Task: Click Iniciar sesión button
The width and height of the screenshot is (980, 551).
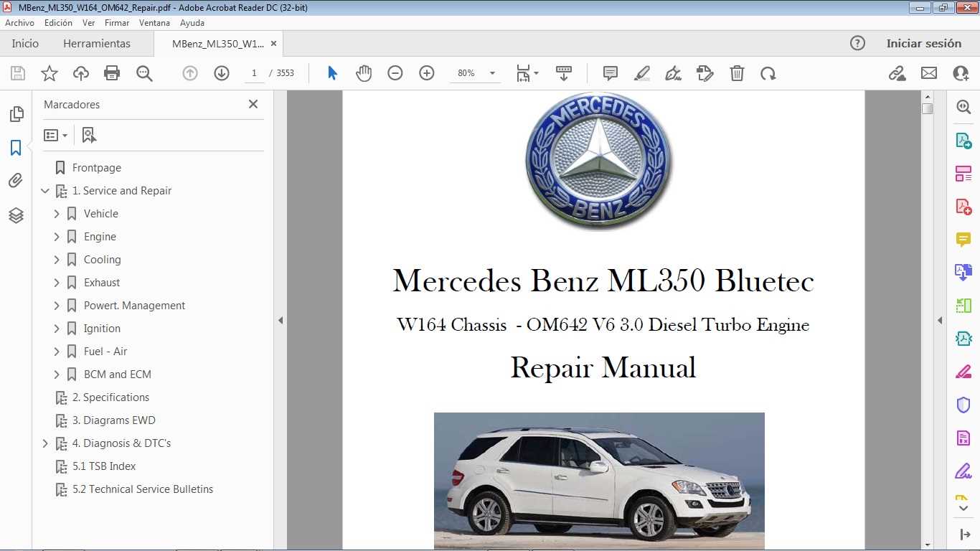Action: click(924, 43)
